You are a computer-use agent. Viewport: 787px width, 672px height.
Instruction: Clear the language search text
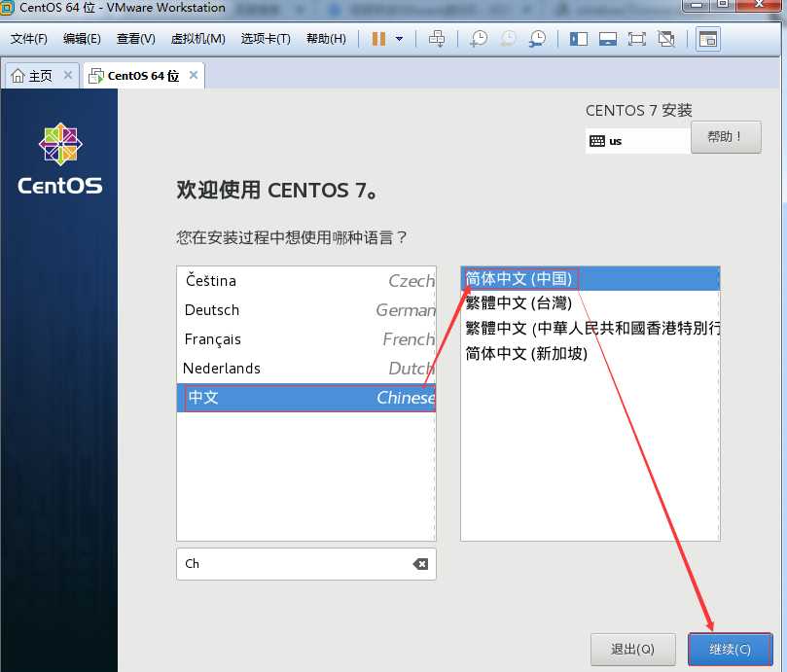click(x=420, y=564)
